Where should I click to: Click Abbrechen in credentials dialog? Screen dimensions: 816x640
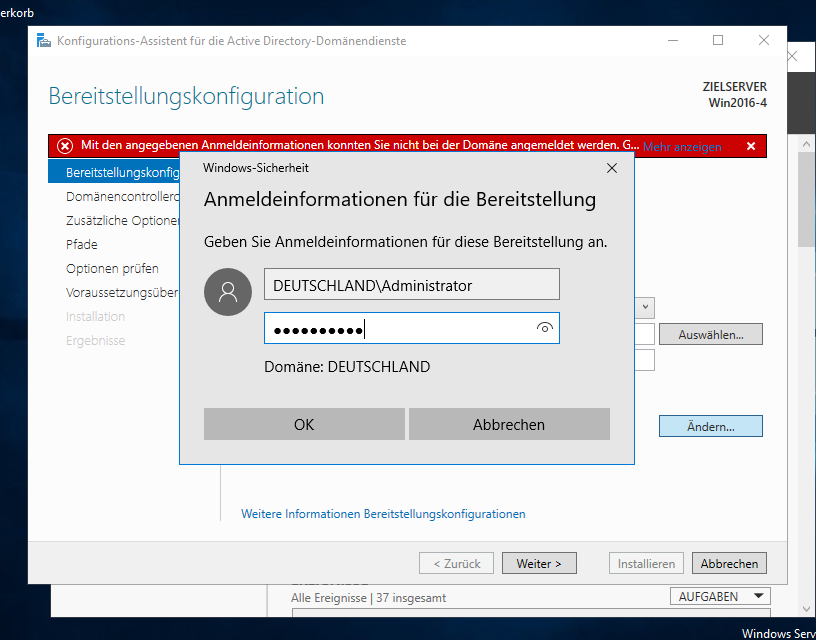(x=509, y=424)
